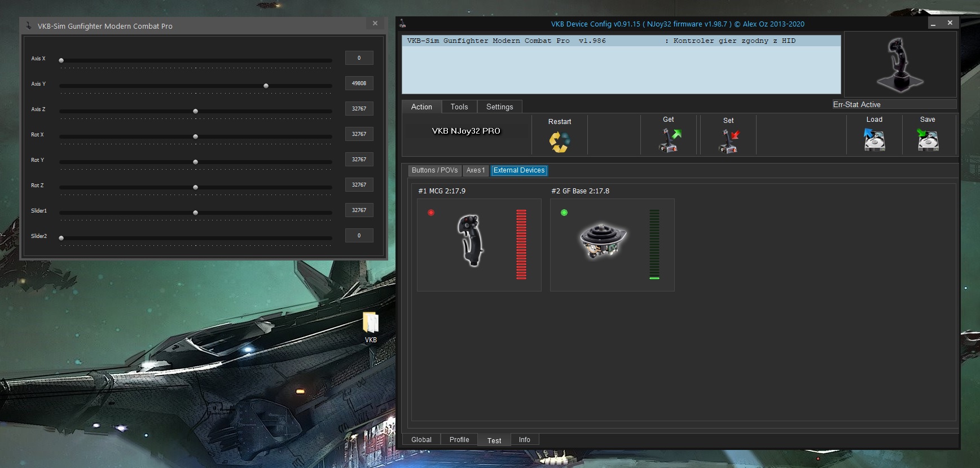Click the Axis X value field
980x468 pixels.
click(x=359, y=58)
